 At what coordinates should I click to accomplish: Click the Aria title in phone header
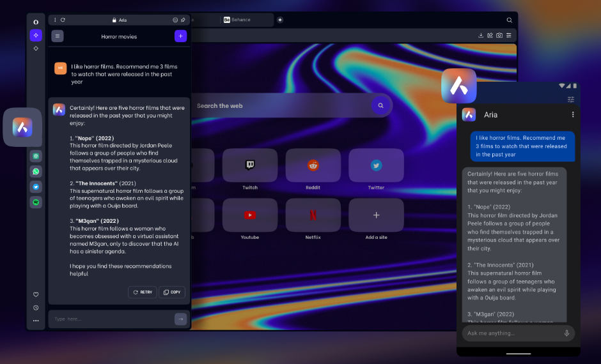click(x=490, y=115)
